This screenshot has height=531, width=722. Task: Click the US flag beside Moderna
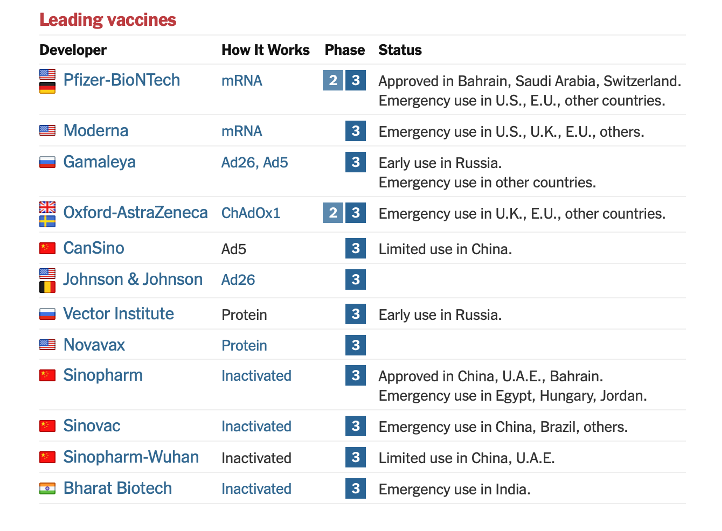47,131
